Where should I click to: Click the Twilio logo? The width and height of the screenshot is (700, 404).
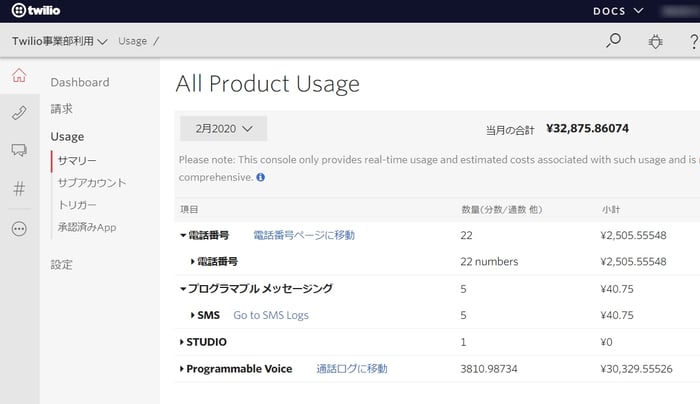point(36,10)
